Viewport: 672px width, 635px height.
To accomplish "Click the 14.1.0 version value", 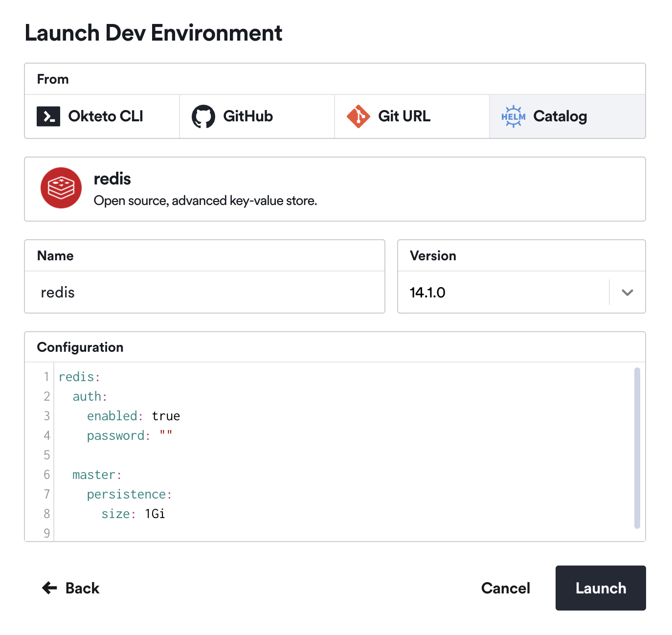I will [427, 293].
